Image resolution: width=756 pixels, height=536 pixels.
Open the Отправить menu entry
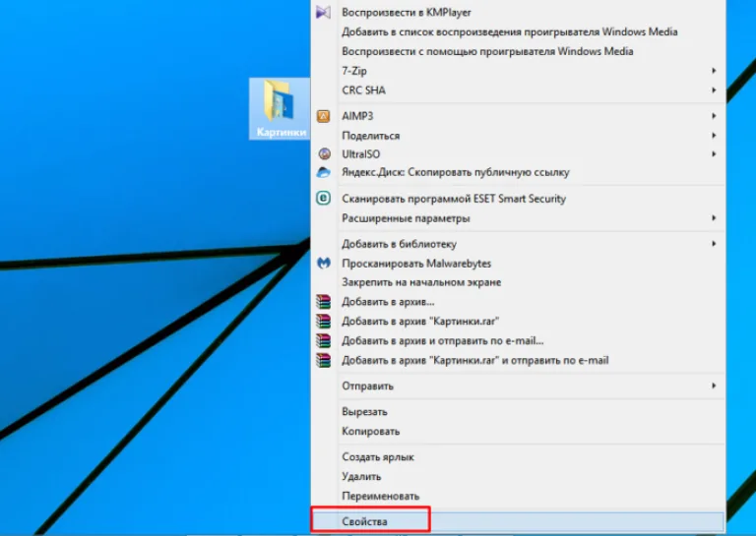coord(518,386)
